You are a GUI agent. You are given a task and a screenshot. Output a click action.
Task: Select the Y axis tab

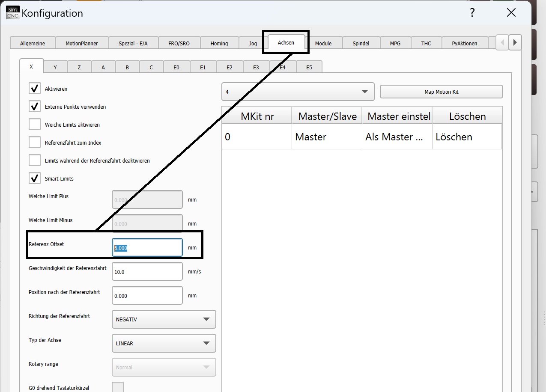[55, 67]
